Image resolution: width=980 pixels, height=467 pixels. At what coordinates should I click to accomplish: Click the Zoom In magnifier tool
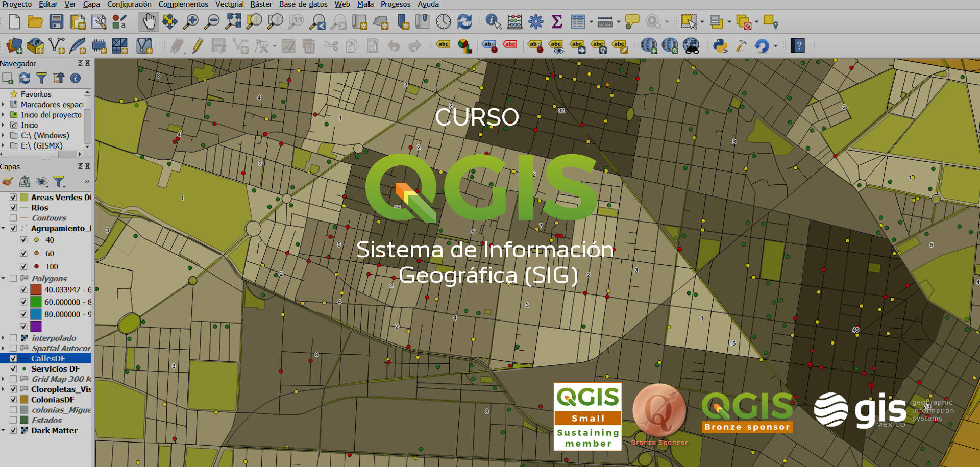coord(191,22)
